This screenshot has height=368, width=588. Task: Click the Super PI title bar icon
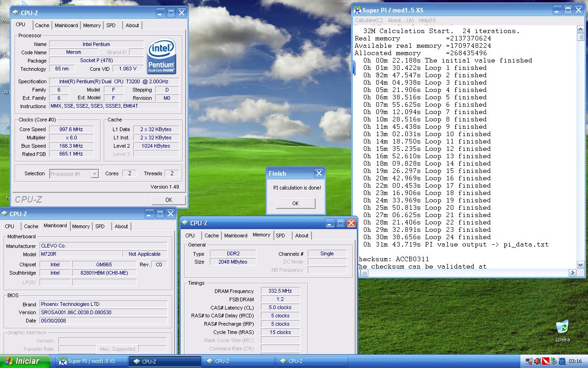click(357, 10)
